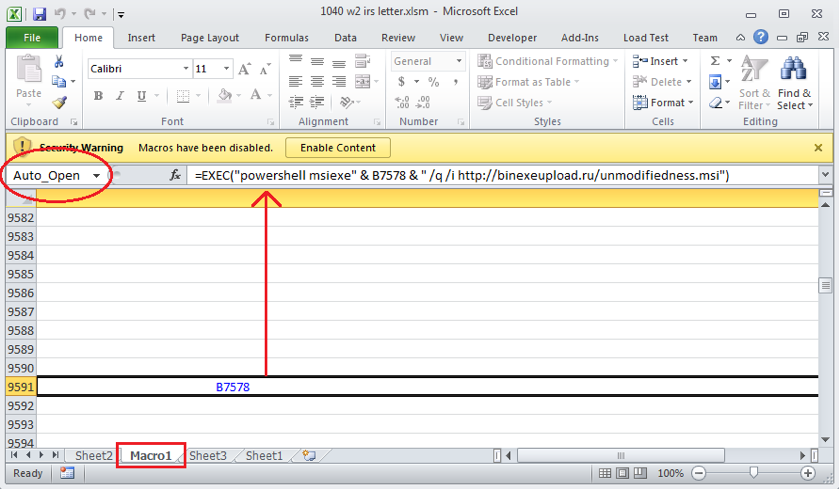The height and width of the screenshot is (489, 839).
Task: Select the Sheet3 worksheet tab
Action: 208,456
